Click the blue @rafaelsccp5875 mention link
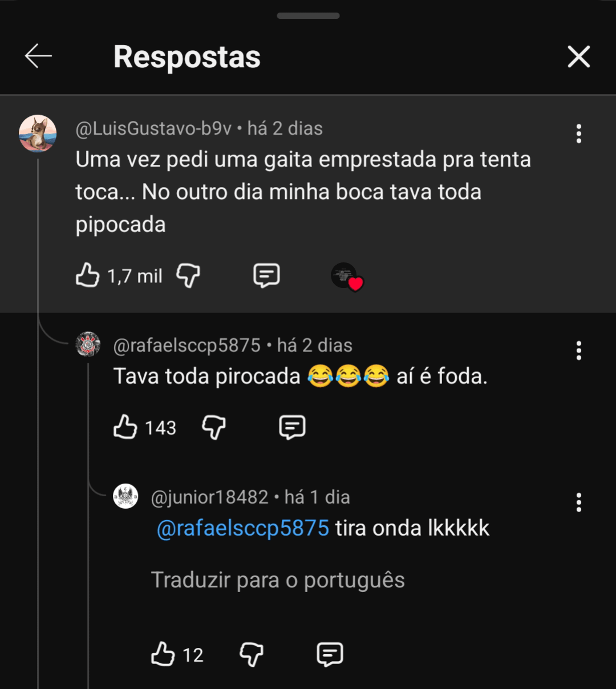 [x=243, y=528]
